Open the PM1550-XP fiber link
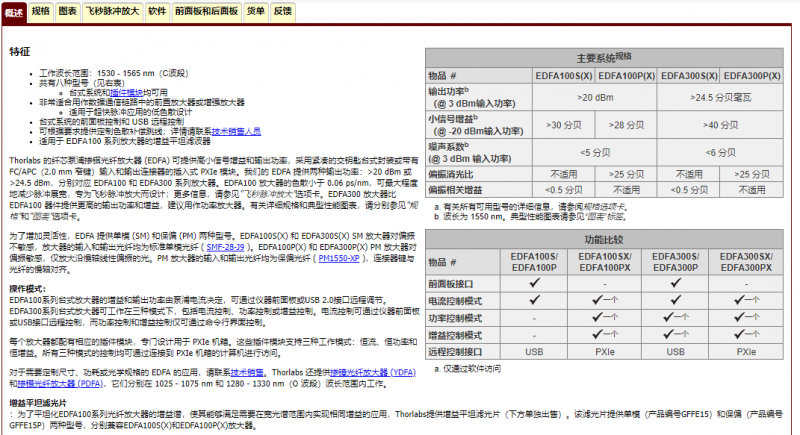The width and height of the screenshot is (800, 435). pos(339,258)
